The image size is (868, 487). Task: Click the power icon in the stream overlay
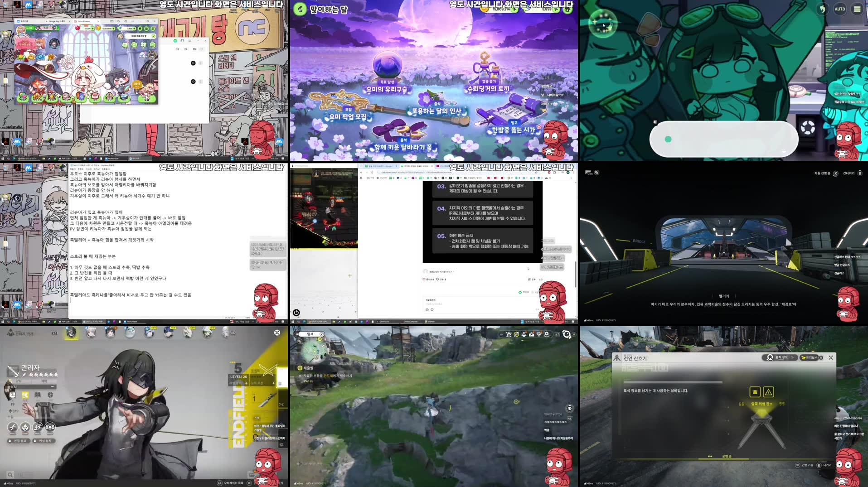pos(296,313)
